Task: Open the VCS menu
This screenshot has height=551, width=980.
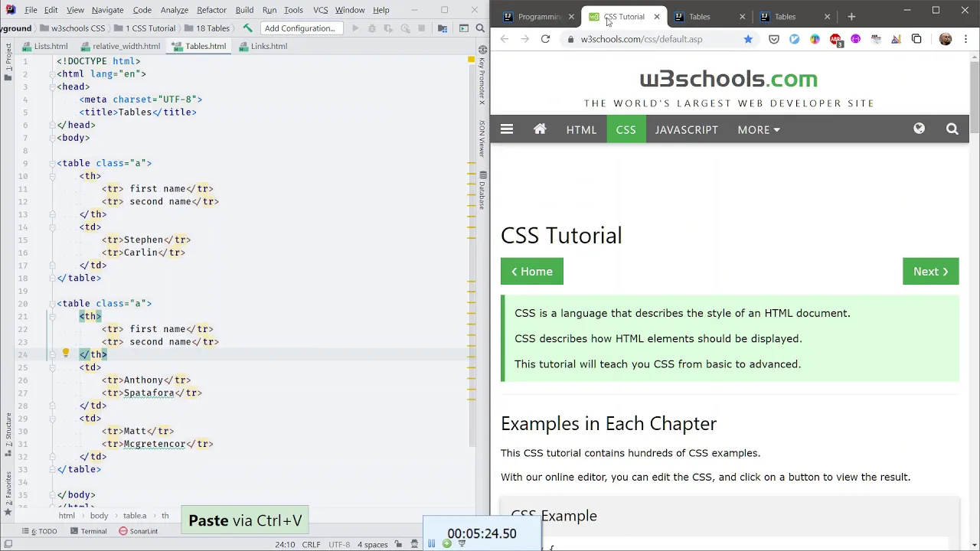Action: pyautogui.click(x=321, y=10)
